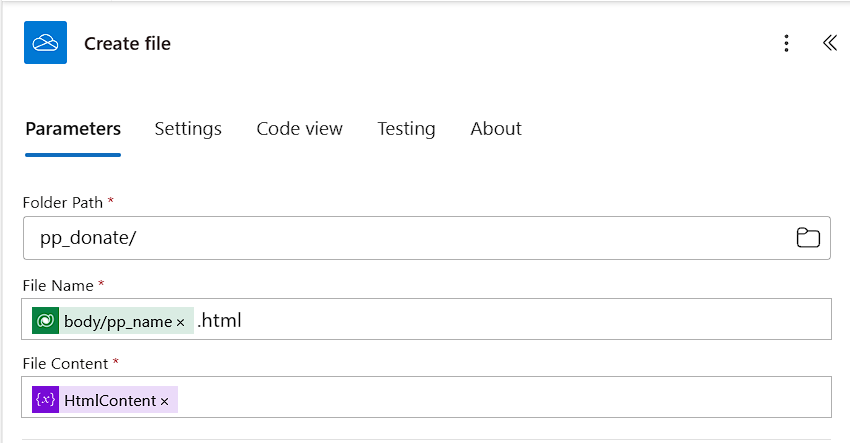Viewport: 850px width, 443px height.
Task: Click the variable icon on HtmlContent token
Action: pos(45,400)
